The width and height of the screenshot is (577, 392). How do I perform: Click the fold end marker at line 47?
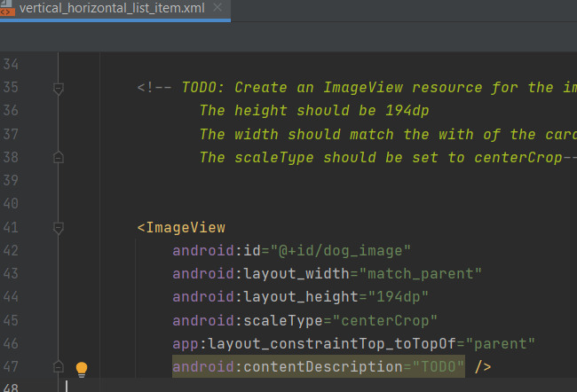click(x=58, y=366)
